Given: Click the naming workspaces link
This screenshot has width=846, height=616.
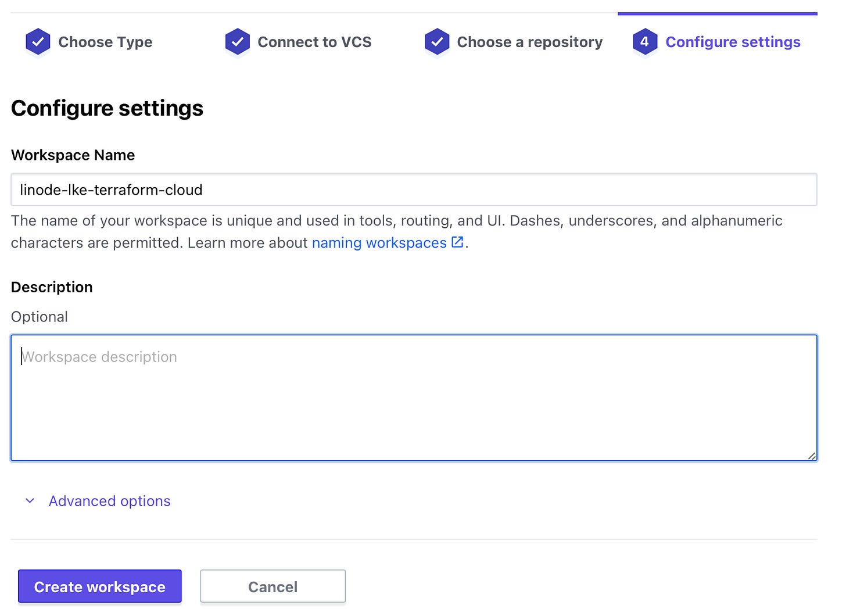Looking at the screenshot, I should coord(379,242).
